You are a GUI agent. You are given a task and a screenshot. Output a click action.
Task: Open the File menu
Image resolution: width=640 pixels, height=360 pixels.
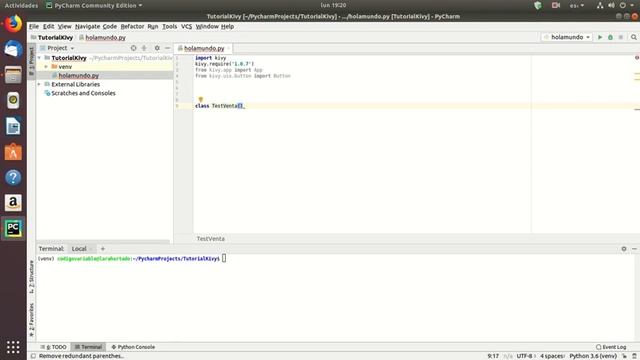[34, 26]
